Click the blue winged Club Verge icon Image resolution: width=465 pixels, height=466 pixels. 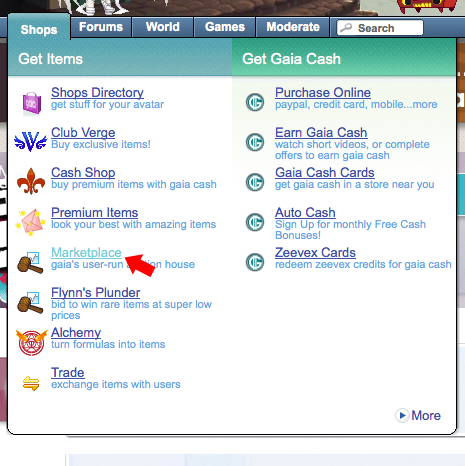click(x=31, y=142)
